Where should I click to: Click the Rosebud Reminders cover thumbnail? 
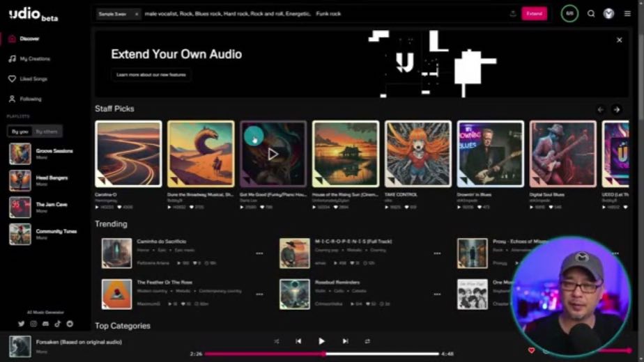coord(295,294)
